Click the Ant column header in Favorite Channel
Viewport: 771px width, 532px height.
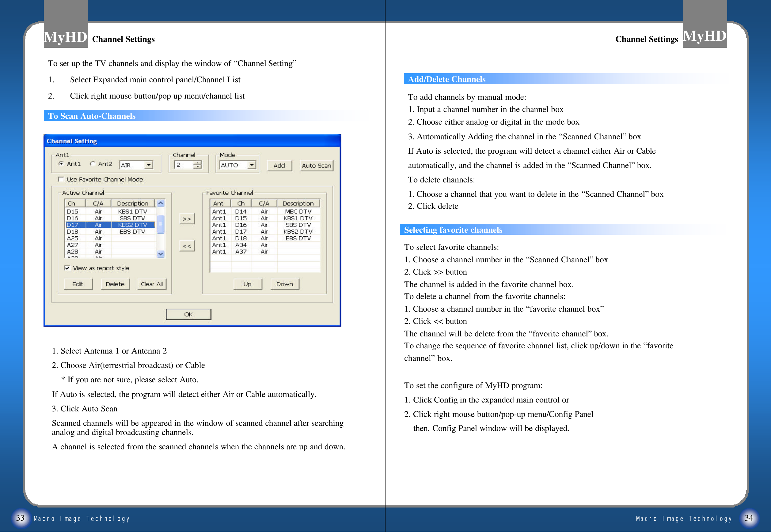point(218,203)
